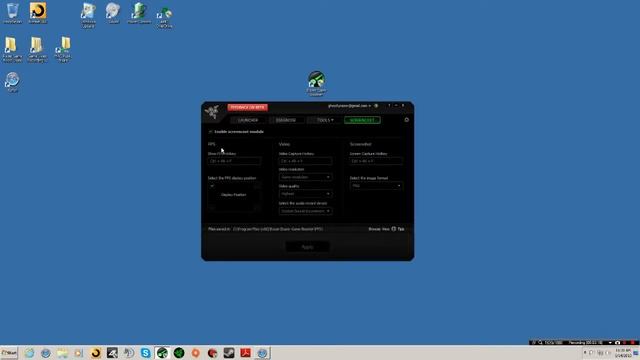Open the orange swirl shortcut on the desktop
The width and height of the screenshot is (640, 360).
(38, 13)
